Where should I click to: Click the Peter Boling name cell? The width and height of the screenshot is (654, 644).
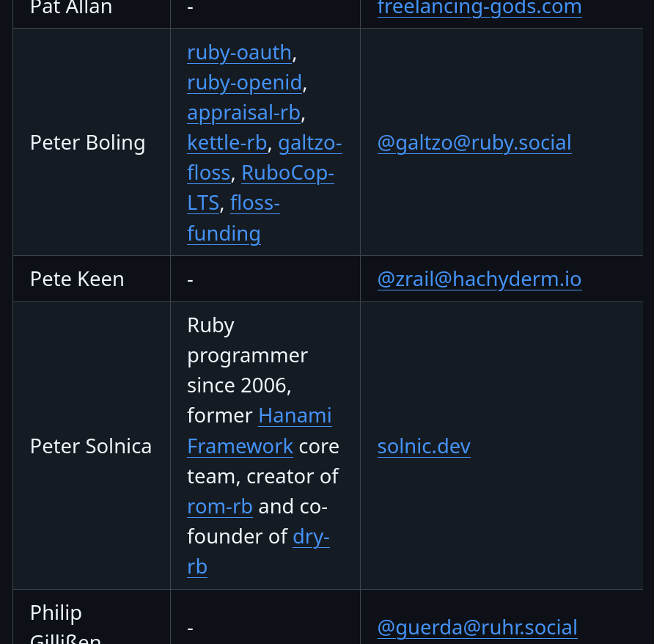pos(88,143)
